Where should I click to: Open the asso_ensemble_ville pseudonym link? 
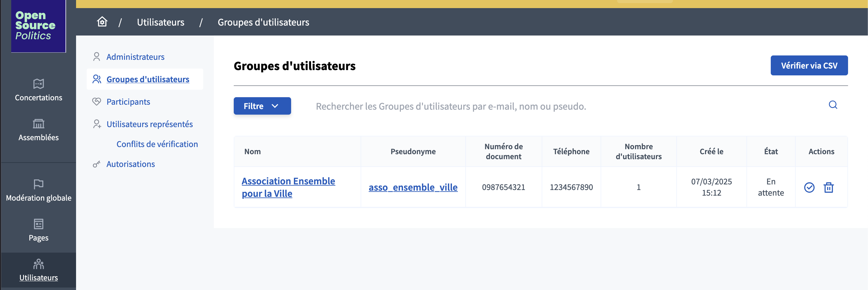413,187
